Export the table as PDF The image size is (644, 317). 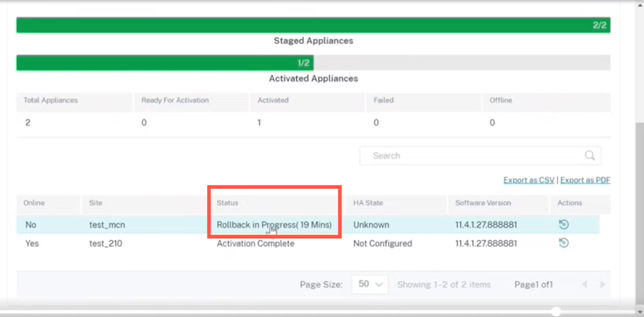click(585, 180)
